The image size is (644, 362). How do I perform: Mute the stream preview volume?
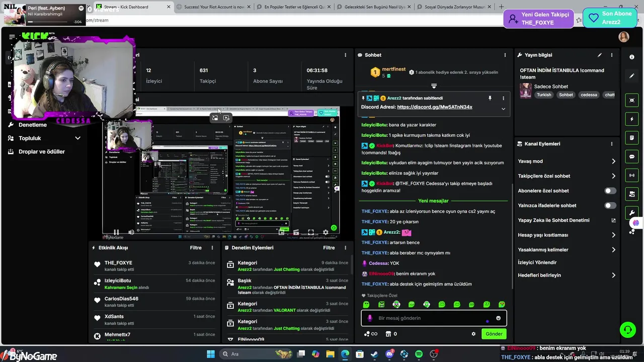coord(131,232)
